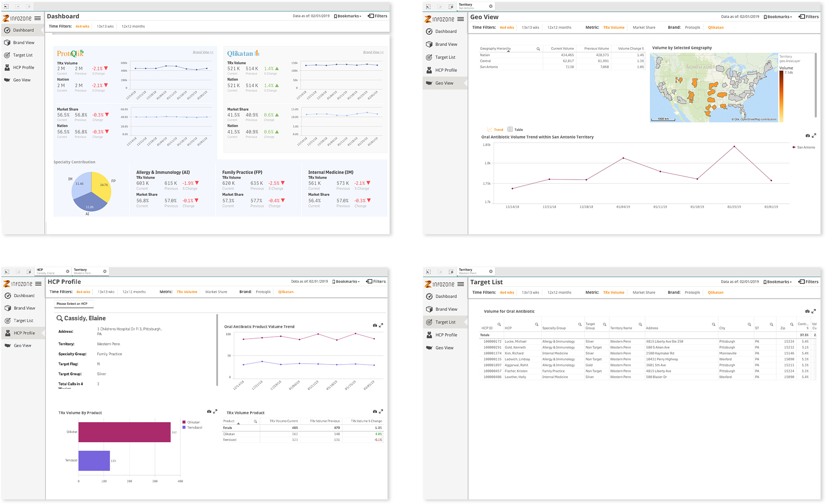Viewport: 826px width, 504px height.
Task: Search the Geography Hierarchy column in Geo View
Action: [x=538, y=49]
